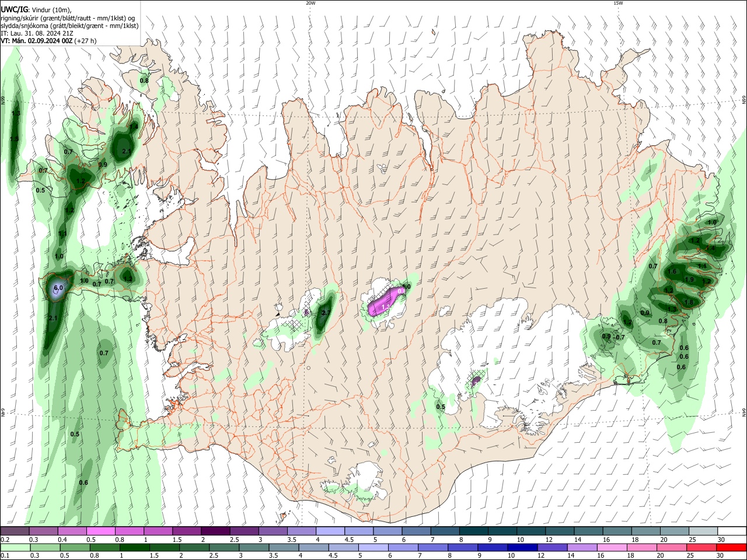
Task: Click the '0.1' label of the rain legend
Action: click(5, 555)
